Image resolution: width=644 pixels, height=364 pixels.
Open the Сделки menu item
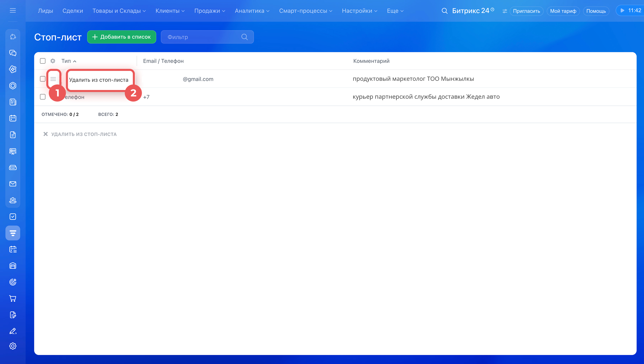73,11
